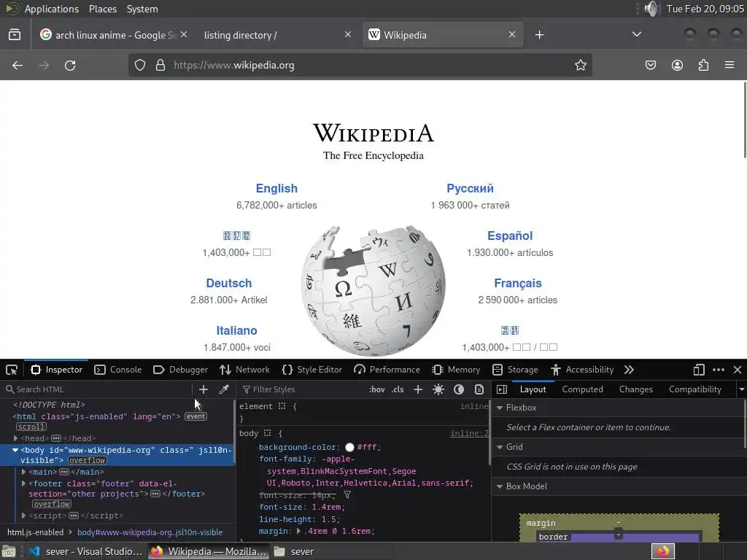Switch to the Debugger tab

pyautogui.click(x=181, y=370)
